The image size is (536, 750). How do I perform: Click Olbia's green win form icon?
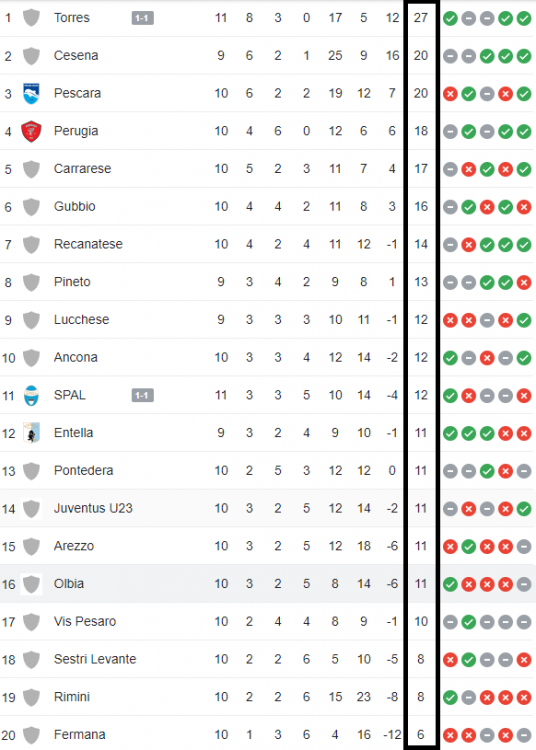point(450,584)
